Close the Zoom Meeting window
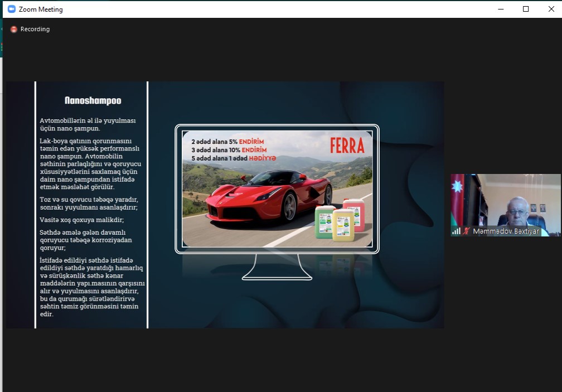 [551, 9]
